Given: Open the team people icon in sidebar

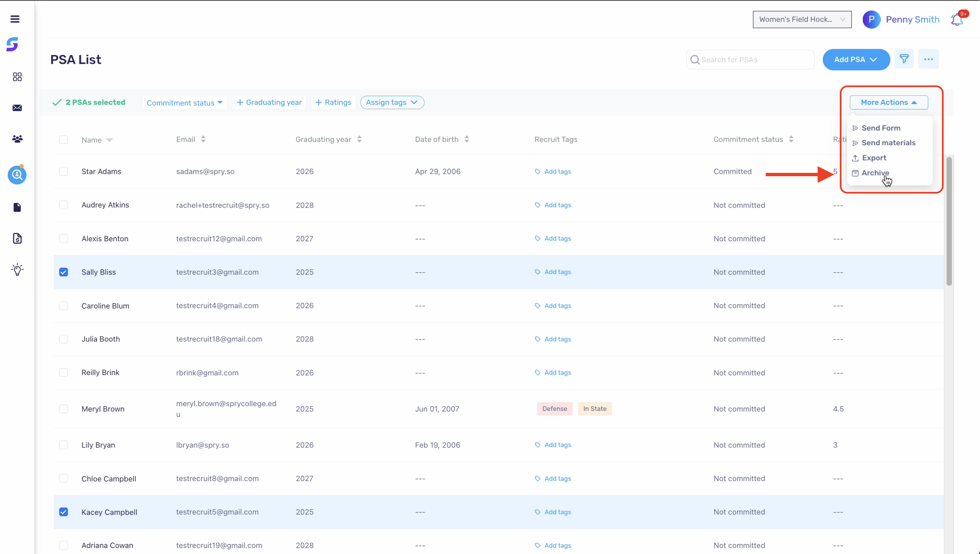Looking at the screenshot, I should click(17, 139).
